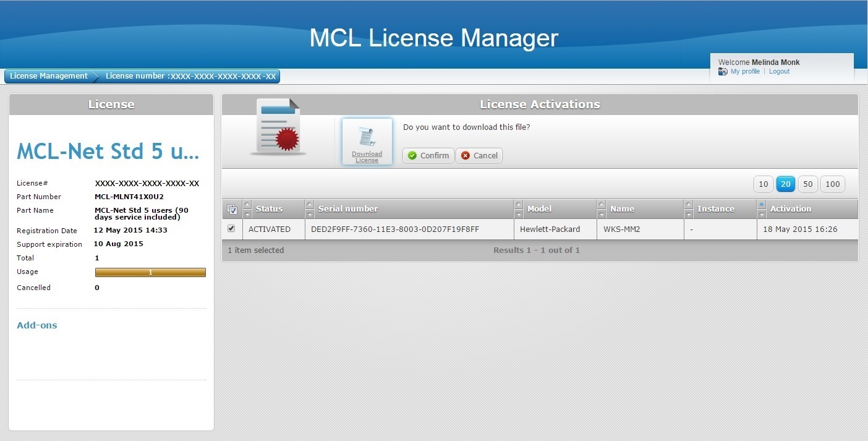Open the My profile link
The height and width of the screenshot is (441, 868).
tap(745, 72)
